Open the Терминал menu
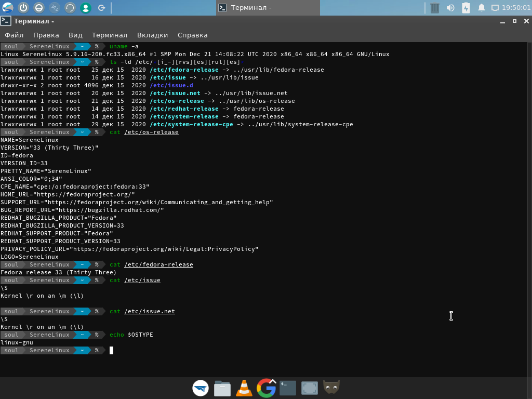The height and width of the screenshot is (399, 532). [x=110, y=35]
